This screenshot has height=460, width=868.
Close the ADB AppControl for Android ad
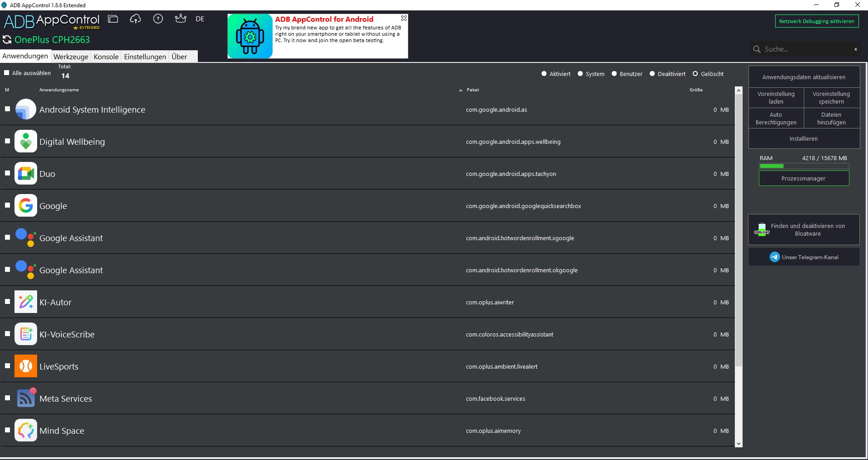click(x=404, y=18)
